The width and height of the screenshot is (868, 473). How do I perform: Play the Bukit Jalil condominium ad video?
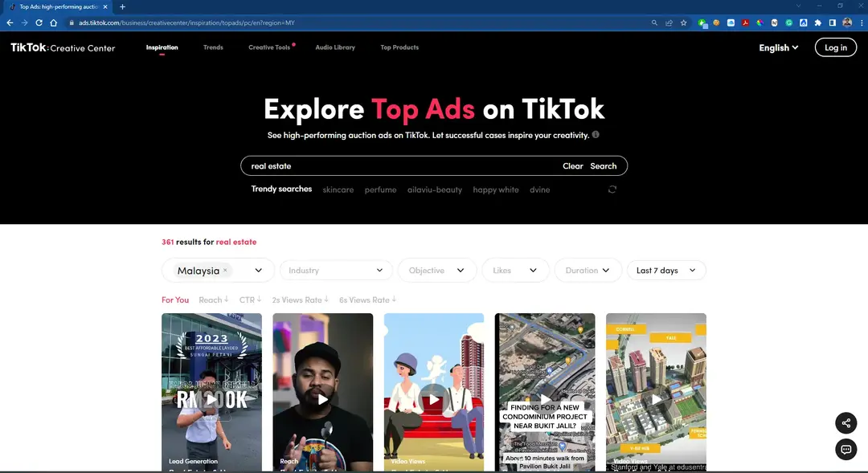pyautogui.click(x=545, y=399)
